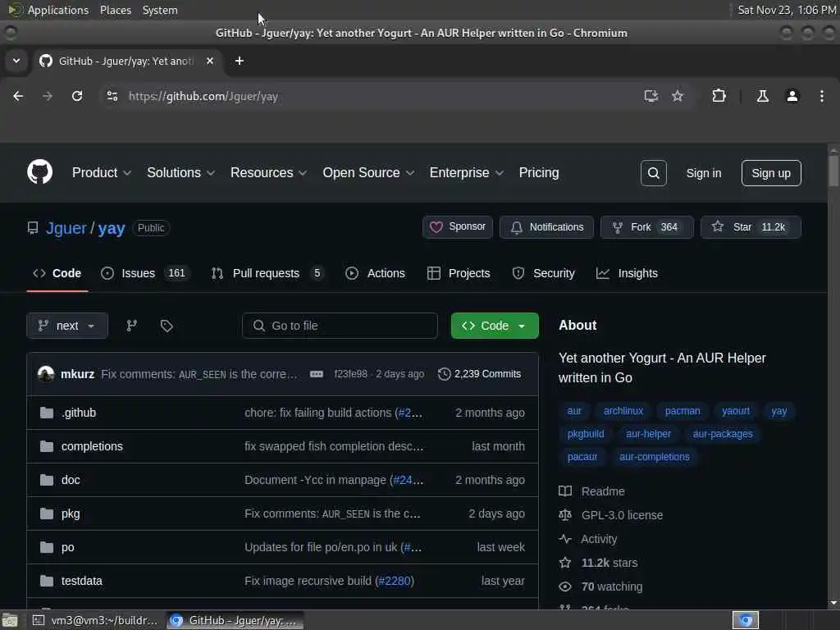Viewport: 840px width, 630px height.
Task: Open the completions folder
Action: pos(92,446)
